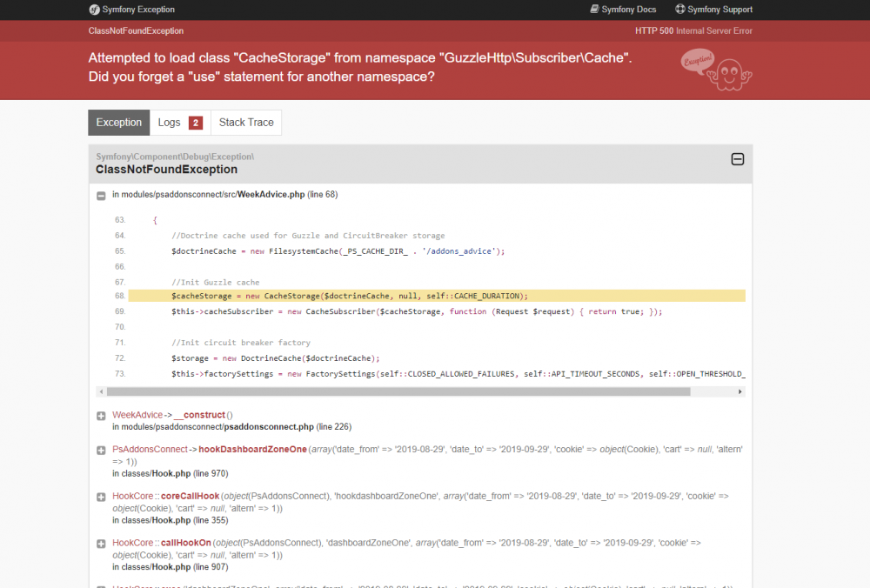The image size is (870, 588).
Task: Collapse the ClassNotFoundException block with minus icon
Action: pos(738,159)
